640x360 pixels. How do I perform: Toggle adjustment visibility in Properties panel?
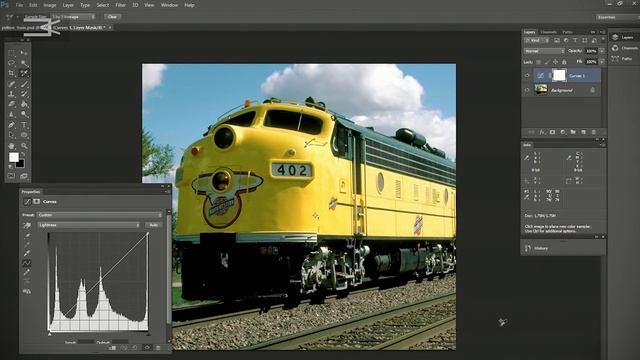[147, 348]
